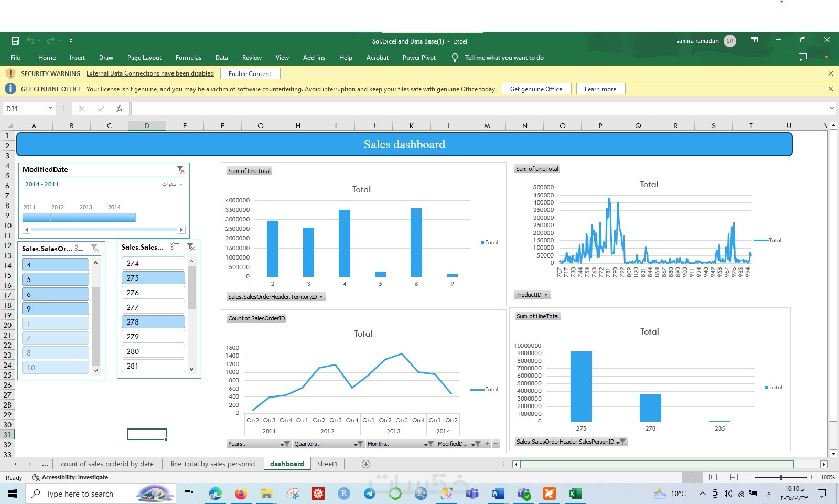Select the 2013 period in the timeline
839x504 pixels.
pos(93,218)
